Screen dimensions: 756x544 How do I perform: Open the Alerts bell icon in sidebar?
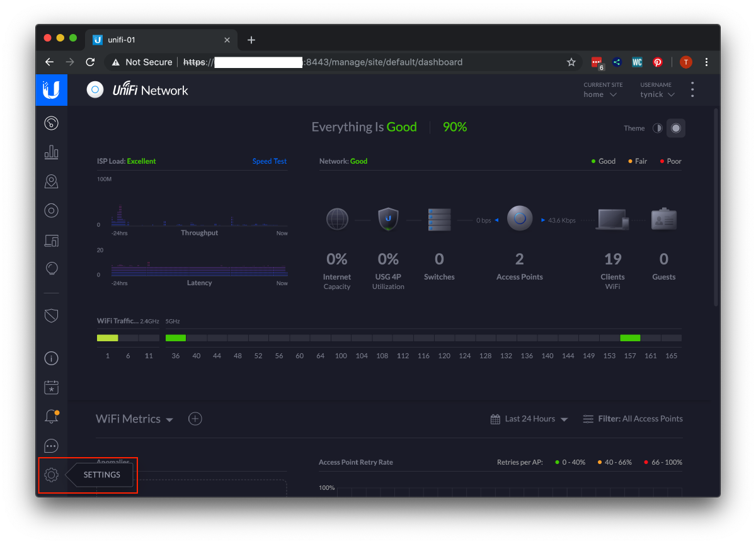point(52,416)
